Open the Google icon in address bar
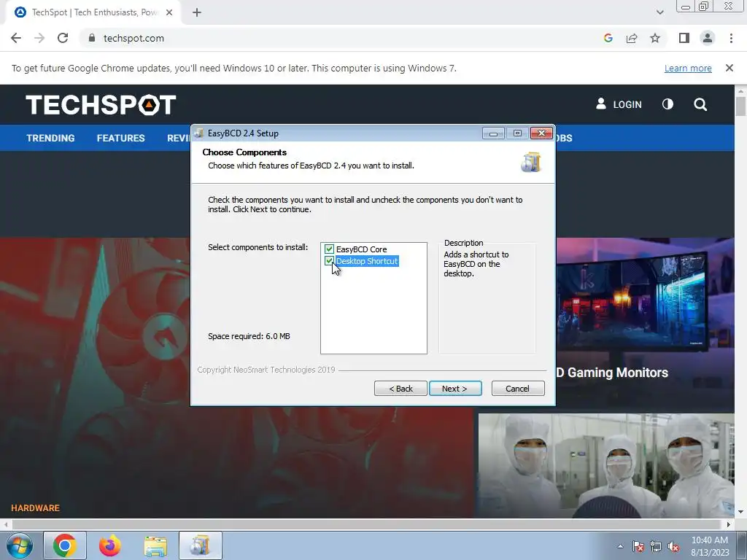Viewport: 747px width, 560px height. click(x=608, y=38)
